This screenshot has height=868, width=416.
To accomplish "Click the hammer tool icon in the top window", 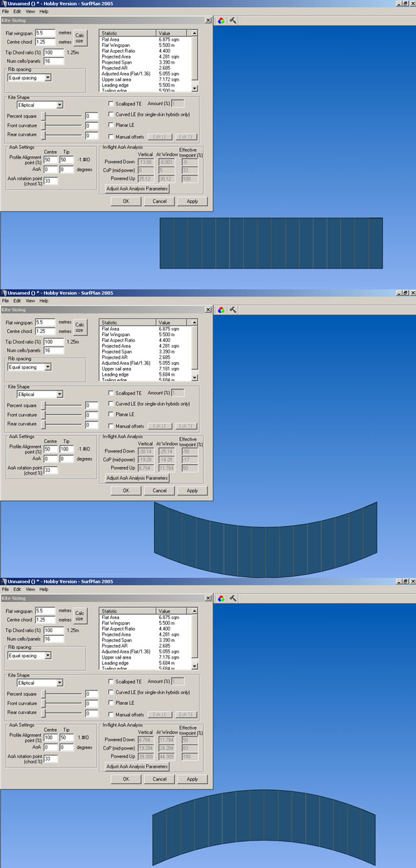I will click(233, 20).
